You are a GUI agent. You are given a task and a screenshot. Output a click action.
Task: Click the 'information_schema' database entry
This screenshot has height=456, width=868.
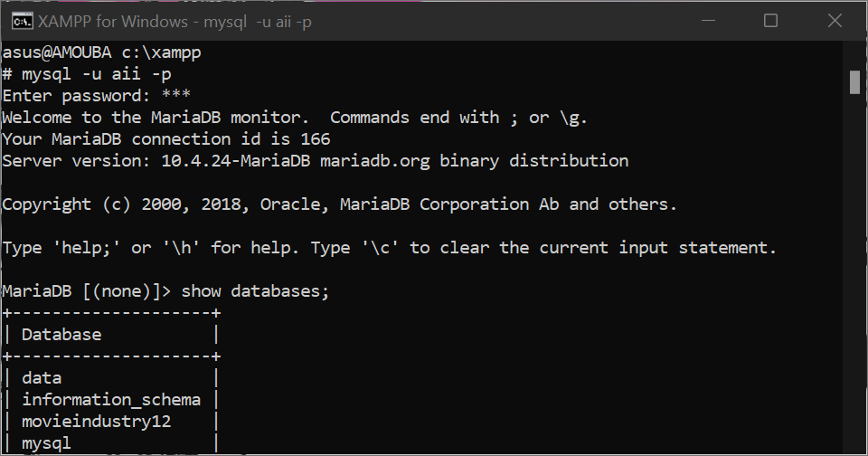(x=111, y=400)
